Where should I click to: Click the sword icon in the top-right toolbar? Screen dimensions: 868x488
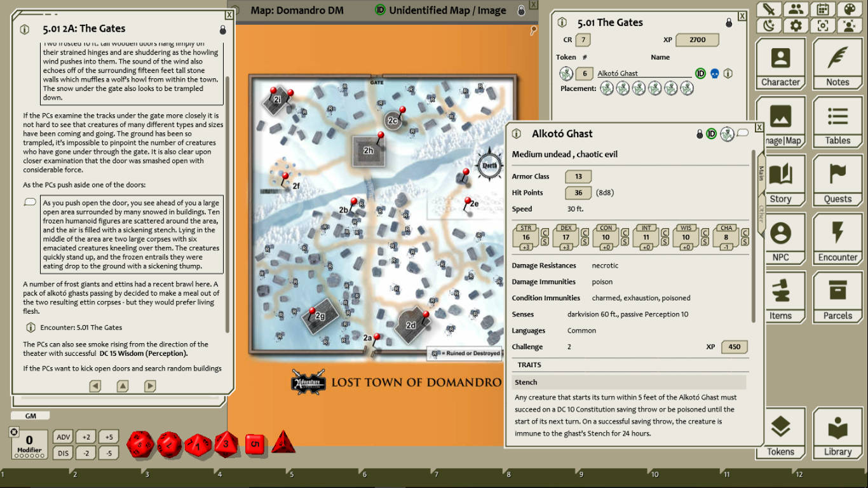(770, 9)
